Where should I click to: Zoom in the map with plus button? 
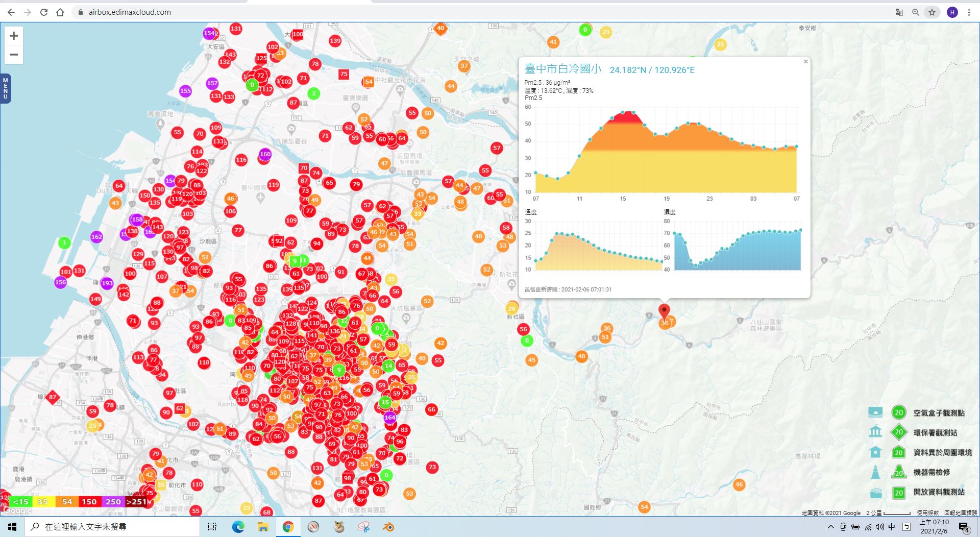point(14,36)
